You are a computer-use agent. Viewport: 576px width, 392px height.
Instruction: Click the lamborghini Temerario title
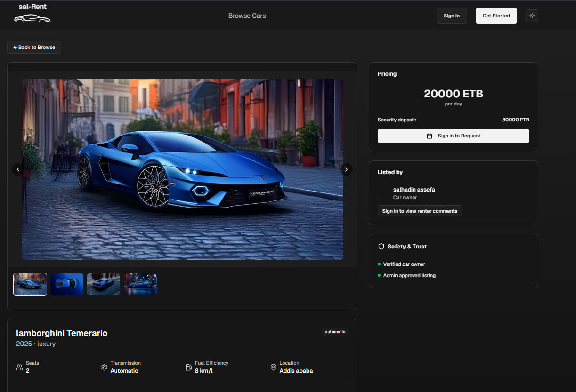point(62,333)
